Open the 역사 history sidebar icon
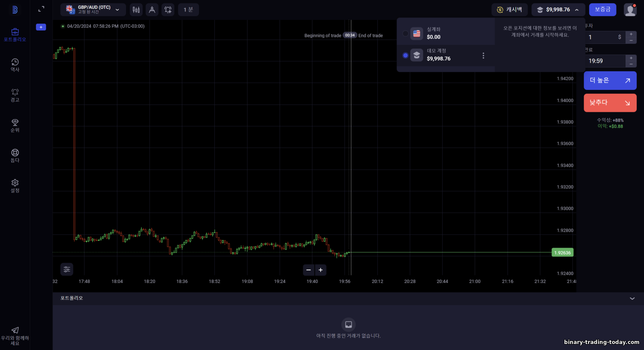This screenshot has height=350, width=644. (15, 65)
